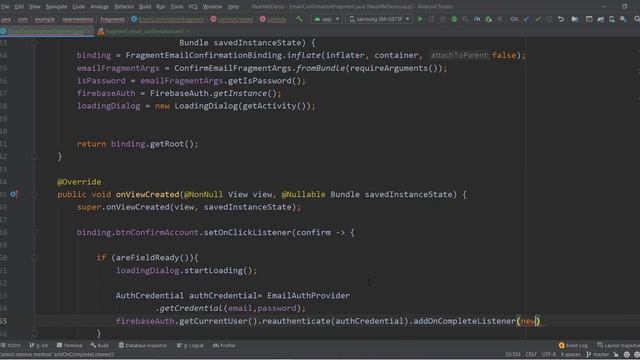
Task: Open the Event Log tool window
Action: [x=573, y=345]
